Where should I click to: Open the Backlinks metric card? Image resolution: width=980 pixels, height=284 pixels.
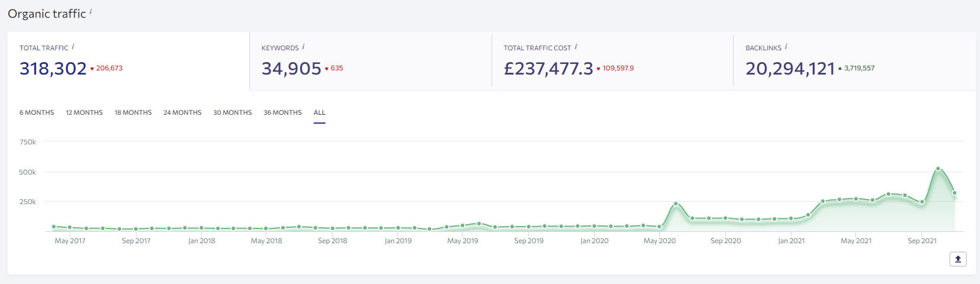click(854, 61)
